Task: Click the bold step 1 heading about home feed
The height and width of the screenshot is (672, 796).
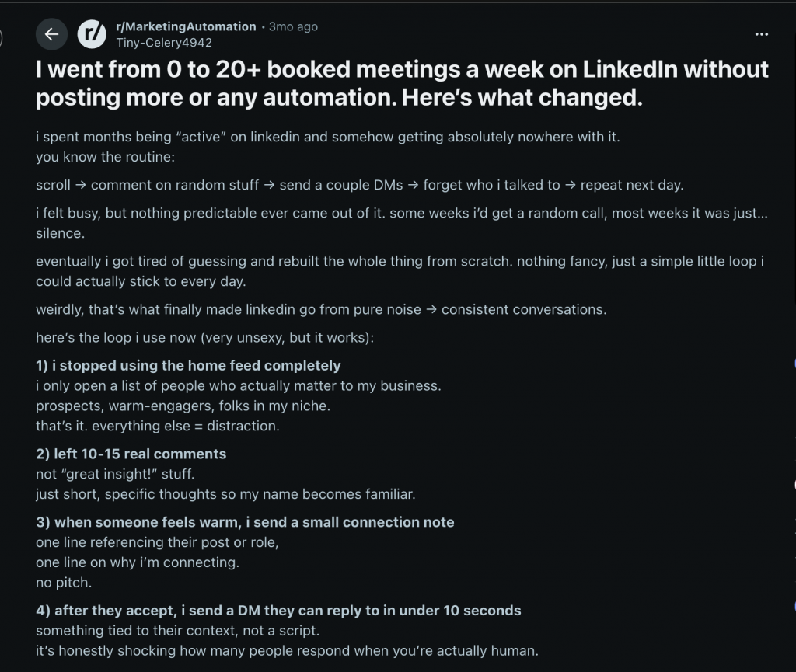Action: point(191,365)
